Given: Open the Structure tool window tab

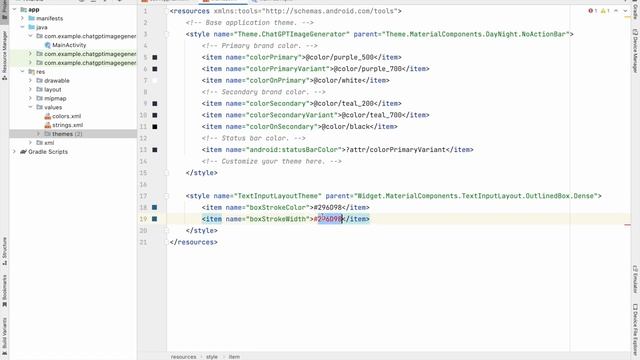Looking at the screenshot, I should (x=4, y=251).
